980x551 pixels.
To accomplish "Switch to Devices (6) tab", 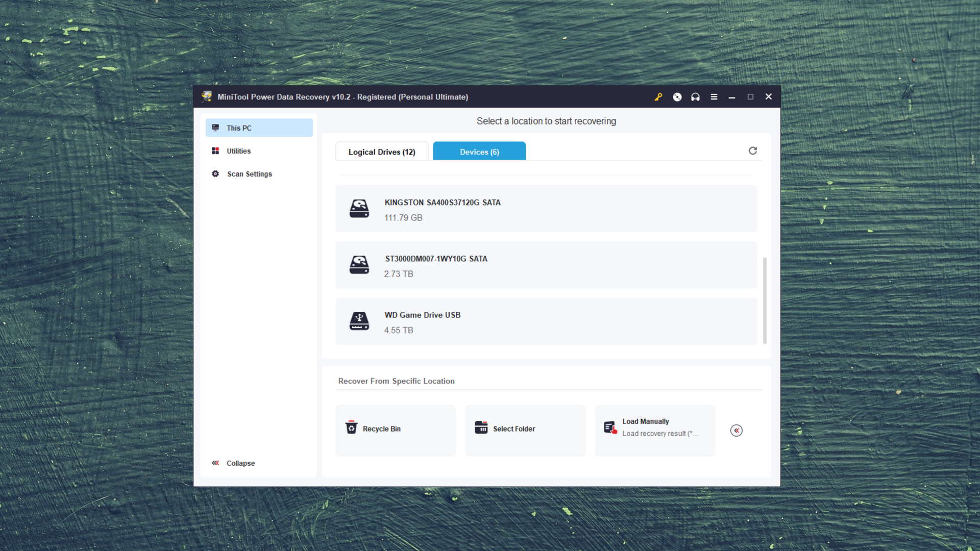I will point(479,152).
